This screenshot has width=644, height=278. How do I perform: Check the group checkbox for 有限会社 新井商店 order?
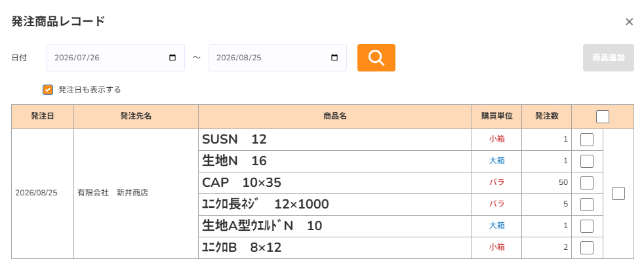[x=618, y=193]
